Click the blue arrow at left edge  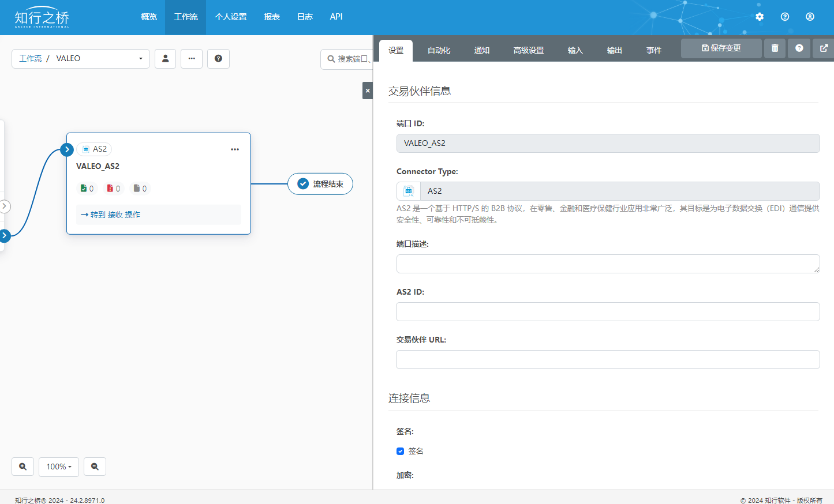5,235
